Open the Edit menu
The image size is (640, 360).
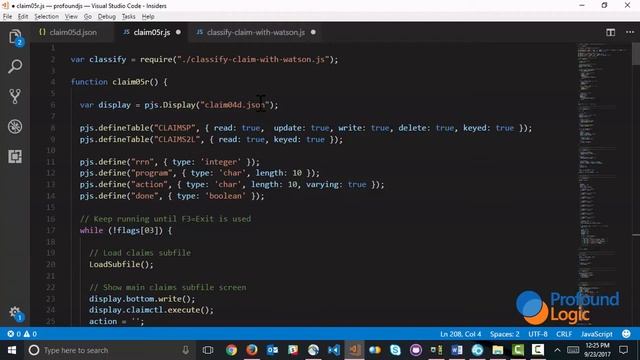tap(23, 17)
